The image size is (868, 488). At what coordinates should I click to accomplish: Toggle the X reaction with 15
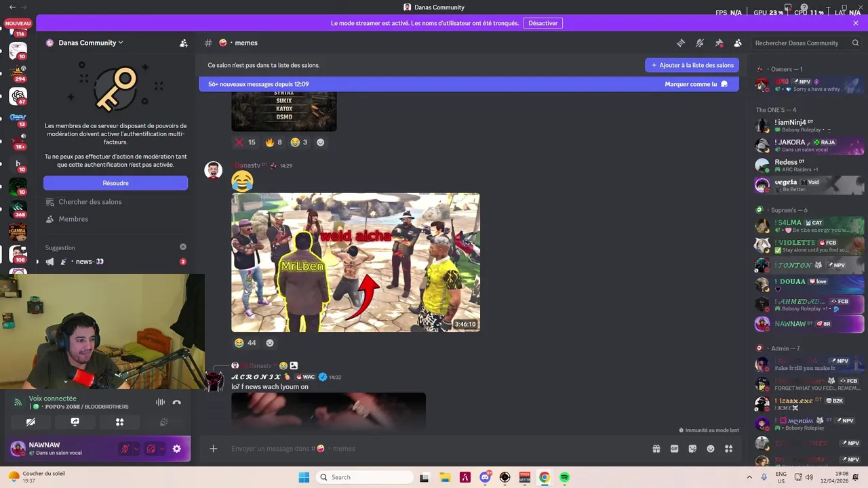click(x=245, y=142)
